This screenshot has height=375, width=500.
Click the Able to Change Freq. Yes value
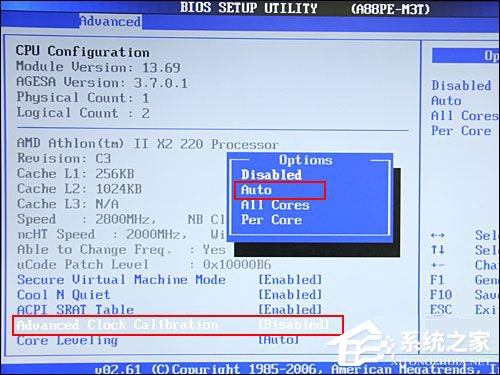(x=214, y=250)
